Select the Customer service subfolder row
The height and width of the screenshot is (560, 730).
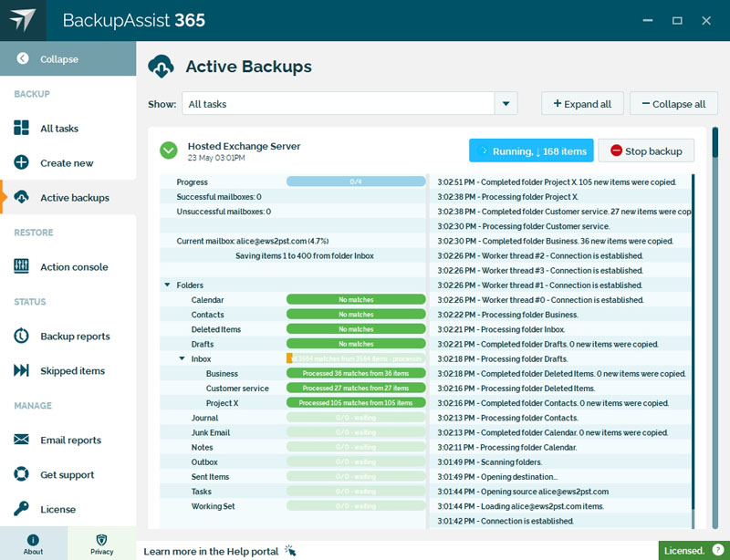[x=292, y=389]
